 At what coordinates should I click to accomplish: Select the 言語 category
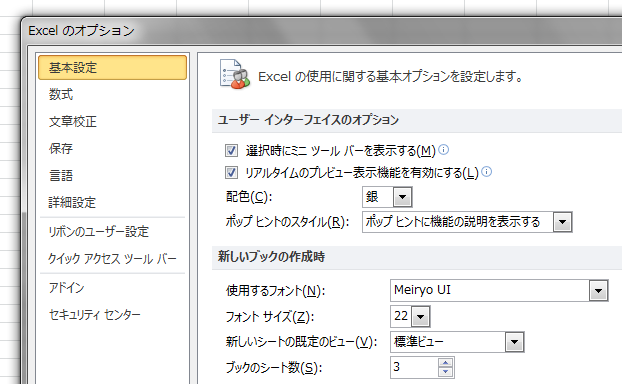[x=61, y=175]
